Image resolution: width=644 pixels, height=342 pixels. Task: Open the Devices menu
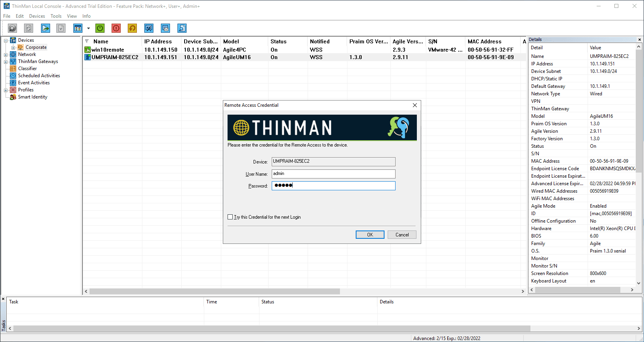pyautogui.click(x=37, y=16)
